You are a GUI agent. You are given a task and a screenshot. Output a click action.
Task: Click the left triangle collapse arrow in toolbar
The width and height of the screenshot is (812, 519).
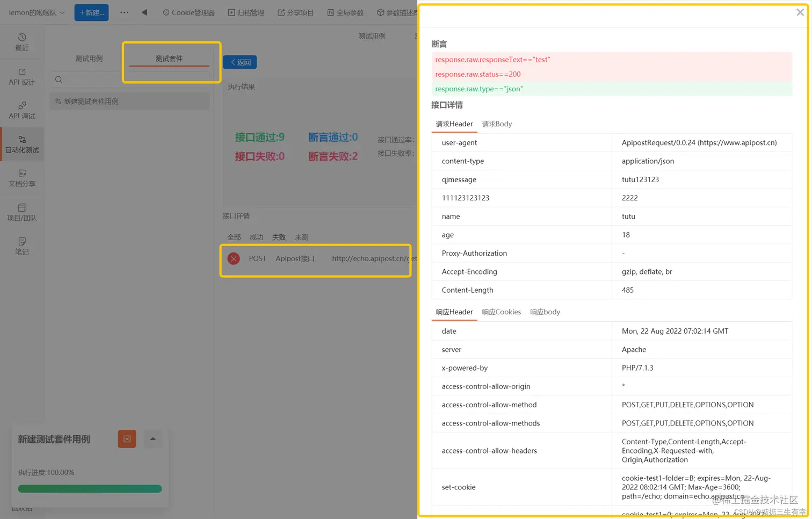(144, 12)
